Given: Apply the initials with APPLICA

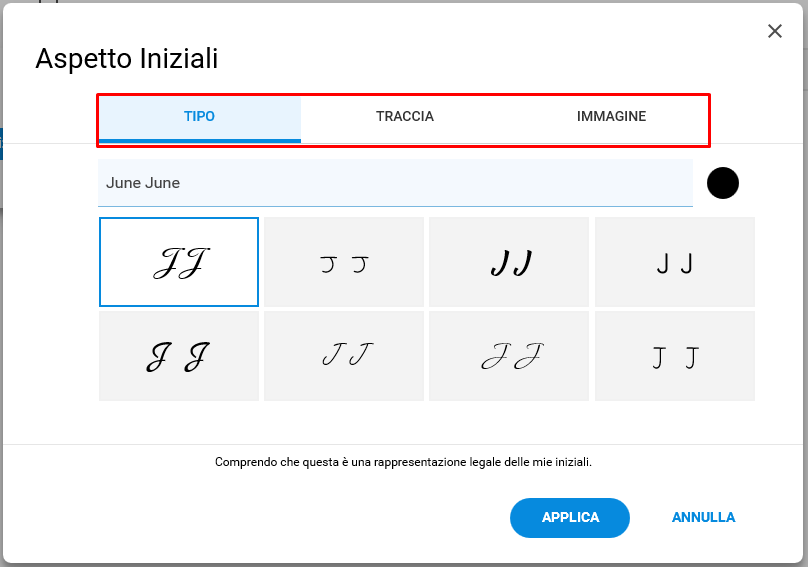Looking at the screenshot, I should tap(570, 518).
